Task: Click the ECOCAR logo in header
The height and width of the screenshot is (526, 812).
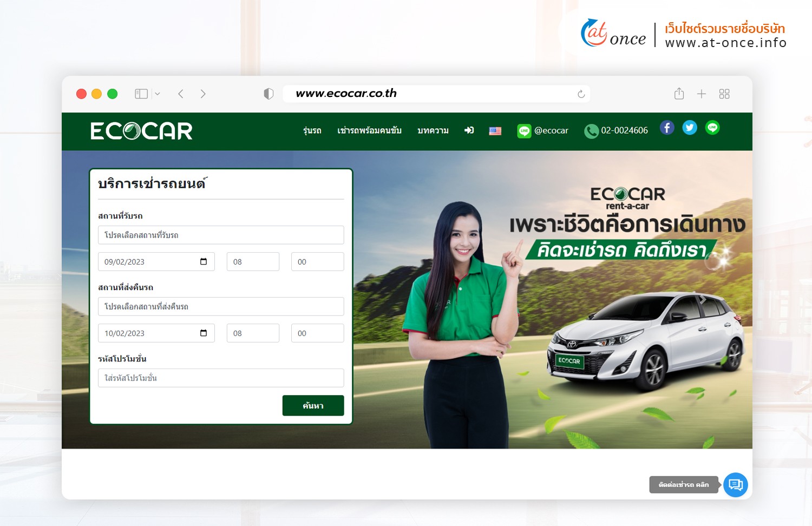Action: point(141,131)
